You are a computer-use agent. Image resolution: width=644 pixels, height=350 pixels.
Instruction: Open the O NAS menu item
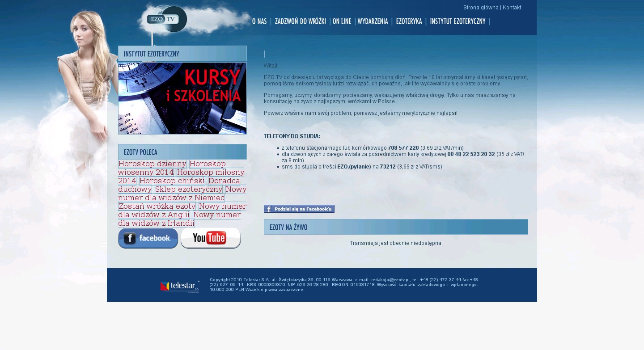click(x=259, y=21)
